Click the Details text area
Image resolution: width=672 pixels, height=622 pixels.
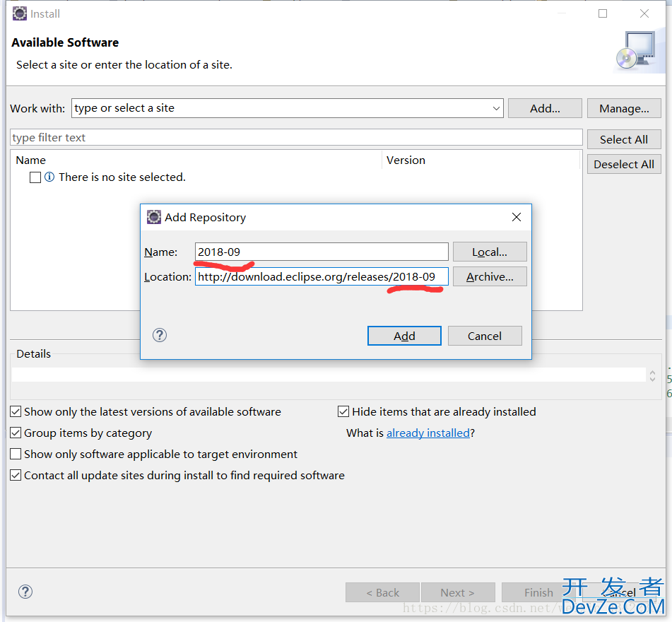(329, 375)
